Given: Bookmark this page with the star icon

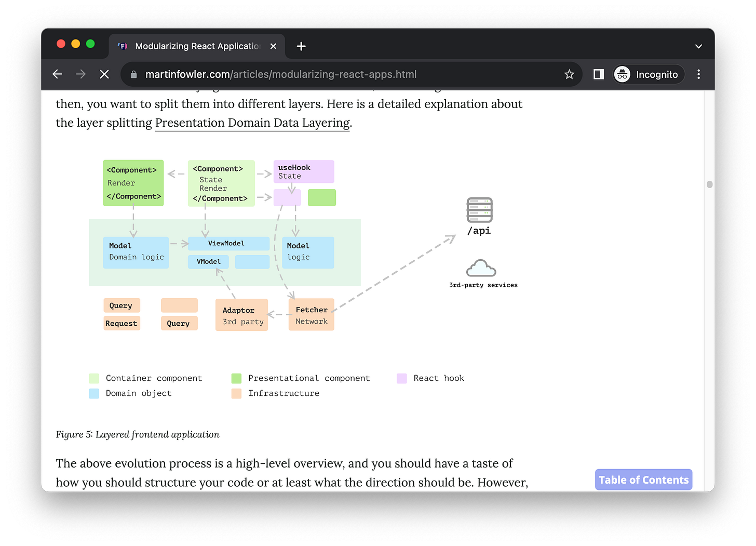Looking at the screenshot, I should [570, 74].
